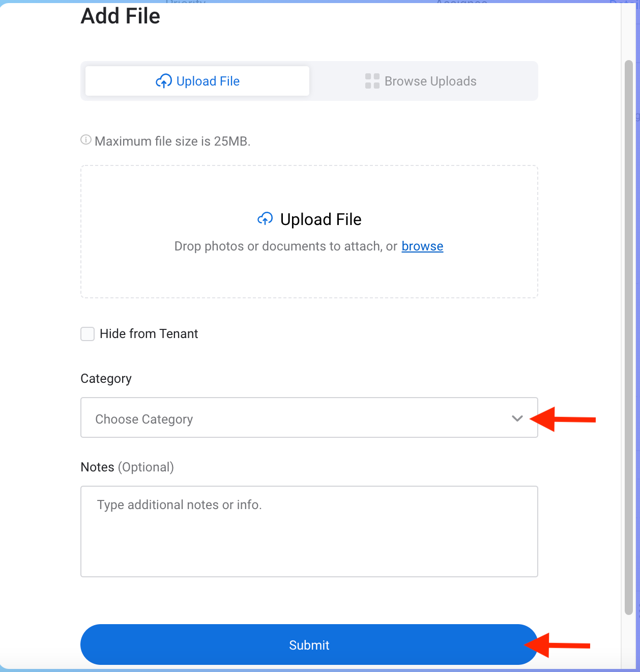The image size is (640, 672).
Task: Click the "Notes (Optional)" field label
Action: (x=127, y=467)
